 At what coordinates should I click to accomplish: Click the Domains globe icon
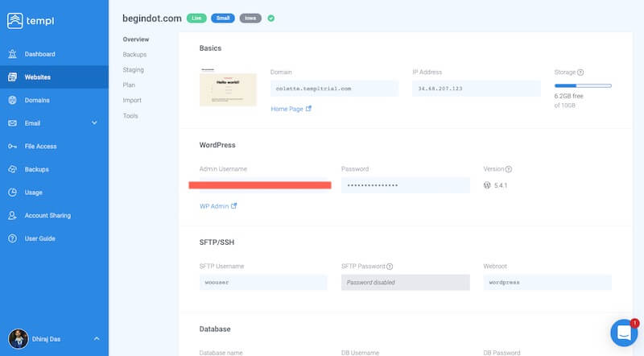coord(12,100)
